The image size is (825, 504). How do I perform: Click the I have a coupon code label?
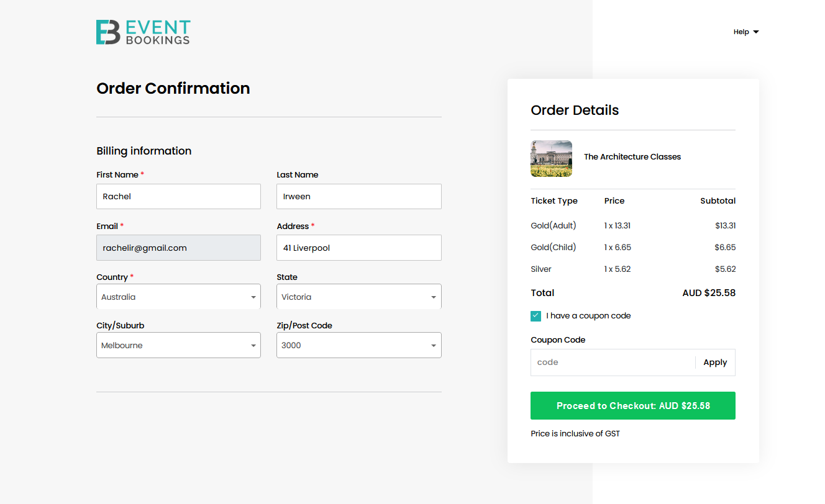[x=588, y=316]
